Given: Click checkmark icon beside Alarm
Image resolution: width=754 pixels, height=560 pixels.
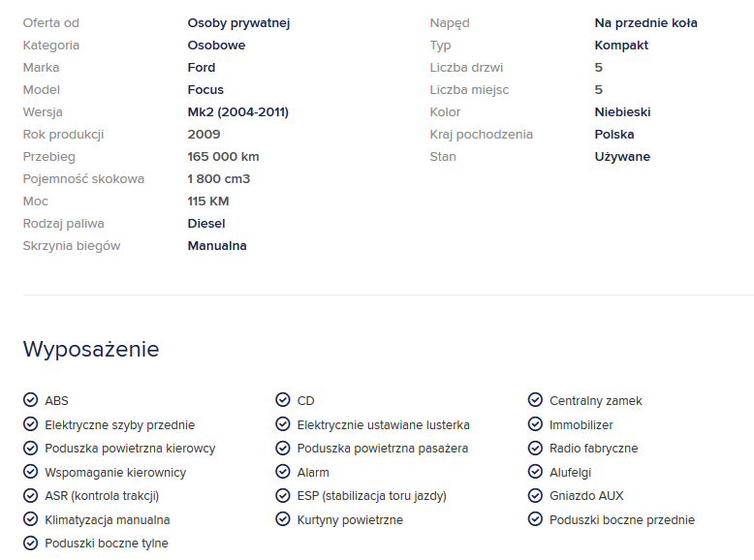Looking at the screenshot, I should [283, 473].
